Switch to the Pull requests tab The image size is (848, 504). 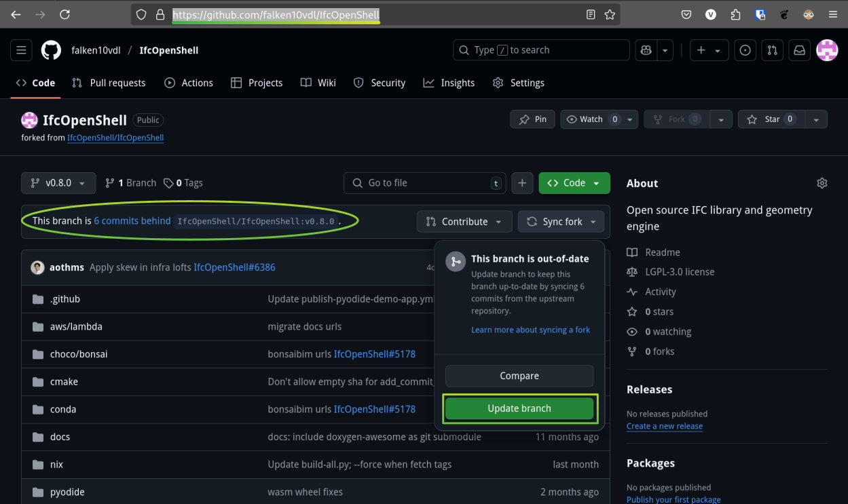pyautogui.click(x=109, y=83)
